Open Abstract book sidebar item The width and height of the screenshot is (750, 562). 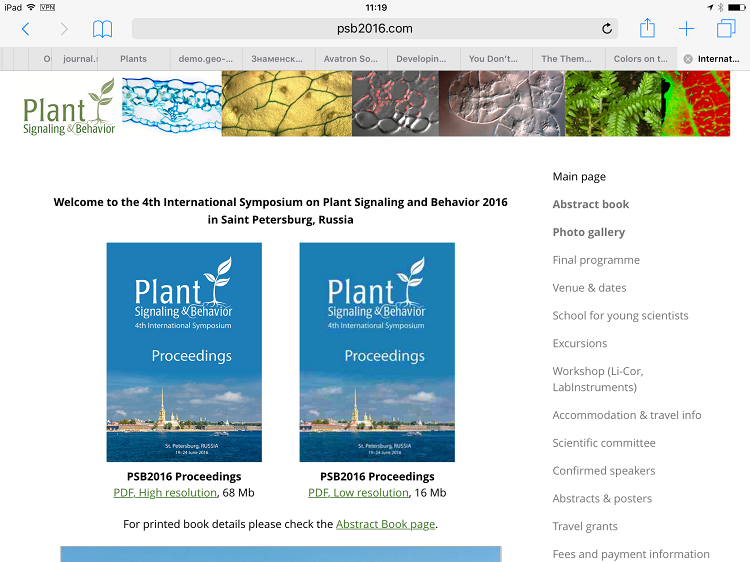point(591,204)
